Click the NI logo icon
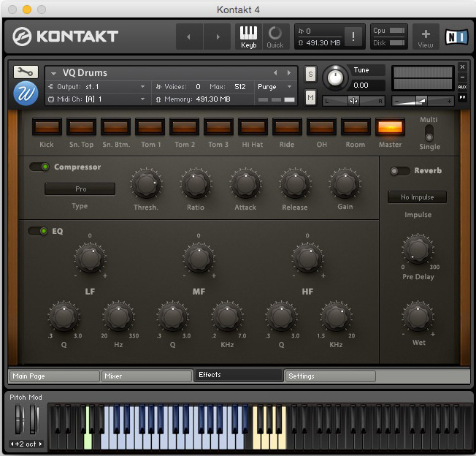Viewport: 476px width, 456px height. (x=456, y=37)
